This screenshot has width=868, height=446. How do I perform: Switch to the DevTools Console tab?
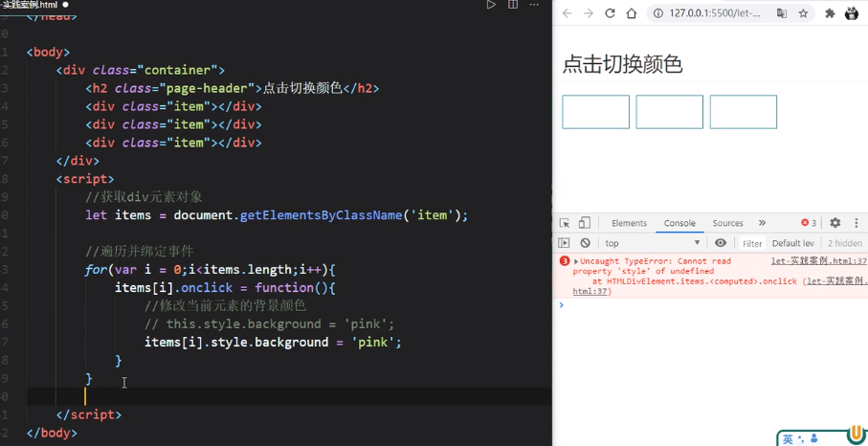[679, 223]
